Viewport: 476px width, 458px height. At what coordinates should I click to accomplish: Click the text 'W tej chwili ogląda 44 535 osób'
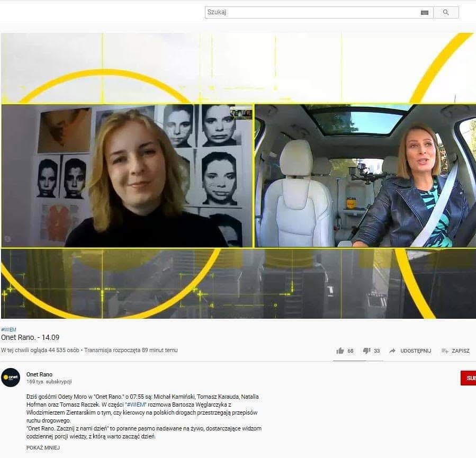coord(40,351)
